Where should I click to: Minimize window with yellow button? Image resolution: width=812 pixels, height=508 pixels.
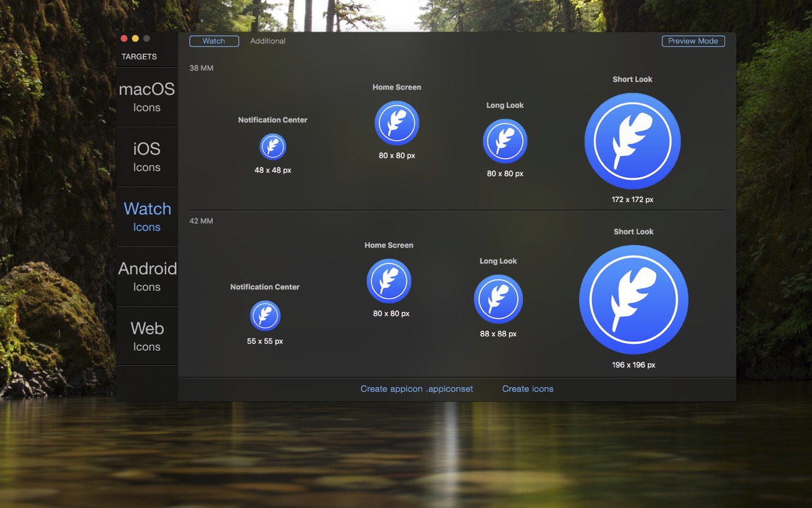[x=135, y=39]
